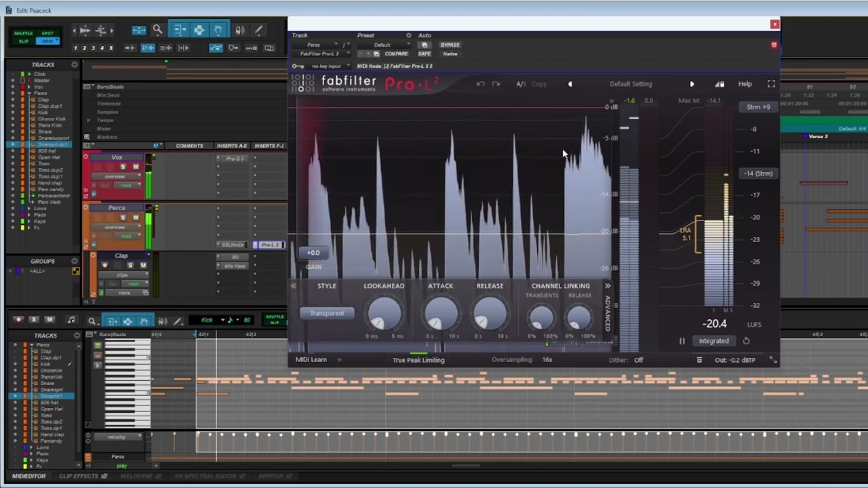Adjust the Lookahead knob
The width and height of the screenshot is (868, 488).
point(384,313)
